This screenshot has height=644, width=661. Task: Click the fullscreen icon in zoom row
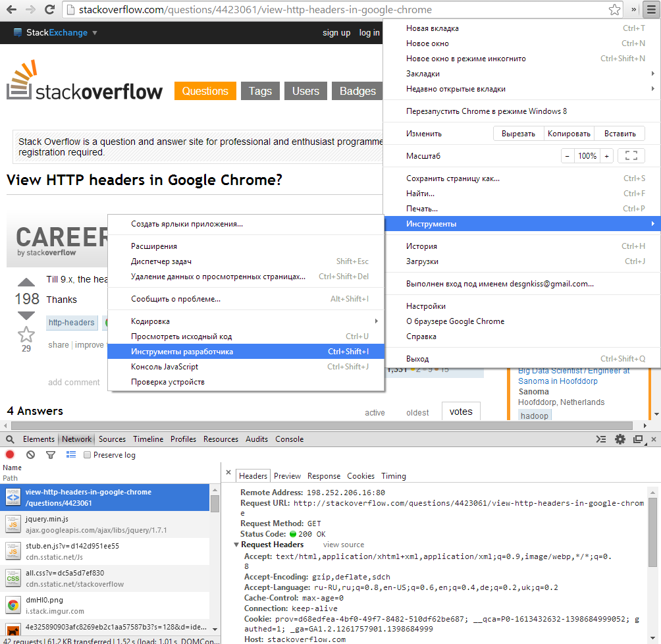(x=631, y=155)
